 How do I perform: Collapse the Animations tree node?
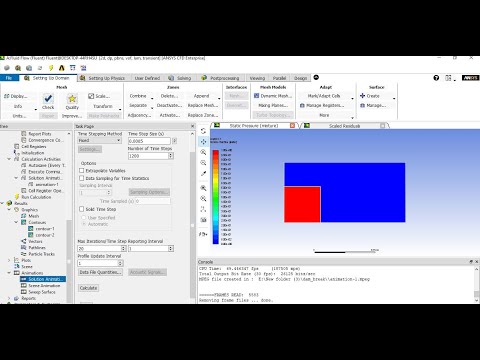[x=9, y=273]
